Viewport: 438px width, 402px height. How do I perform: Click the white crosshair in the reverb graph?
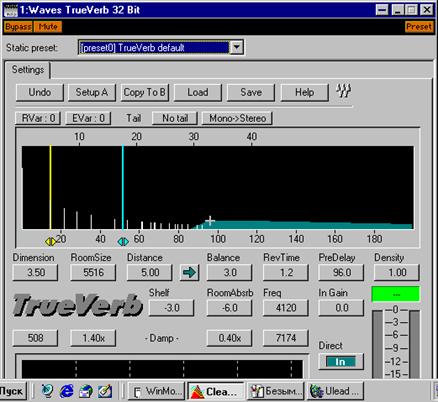click(210, 221)
